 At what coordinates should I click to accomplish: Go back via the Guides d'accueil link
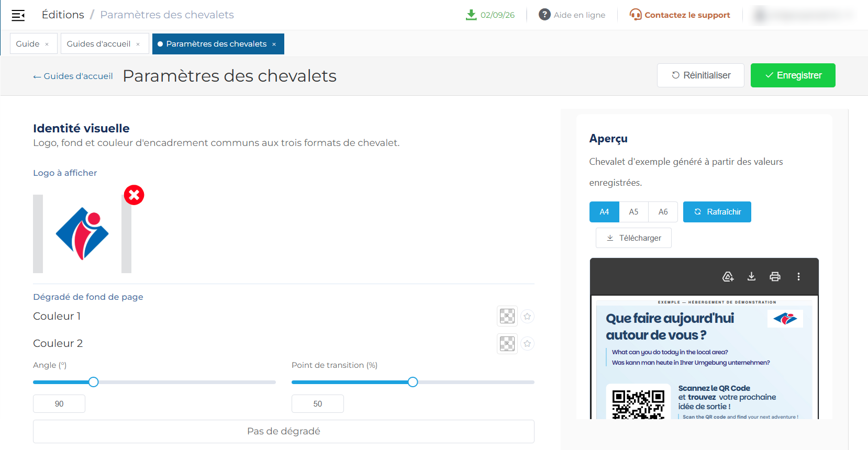pyautogui.click(x=73, y=76)
